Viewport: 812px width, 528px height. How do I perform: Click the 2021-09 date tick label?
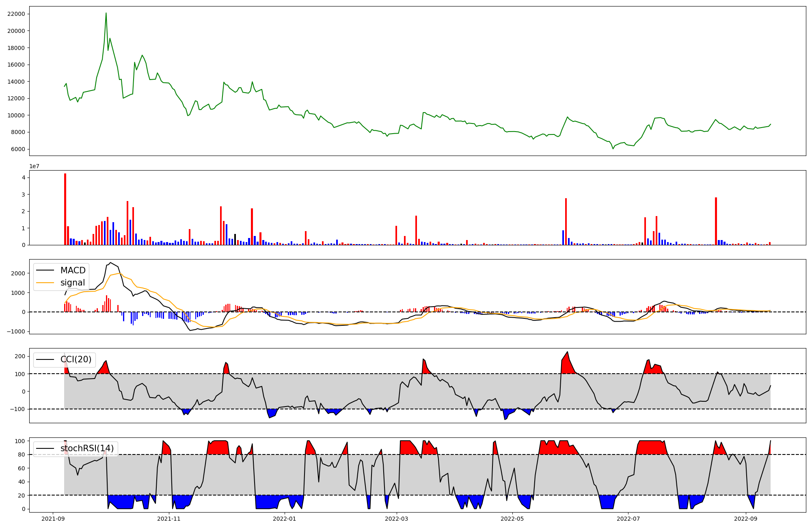point(53,519)
